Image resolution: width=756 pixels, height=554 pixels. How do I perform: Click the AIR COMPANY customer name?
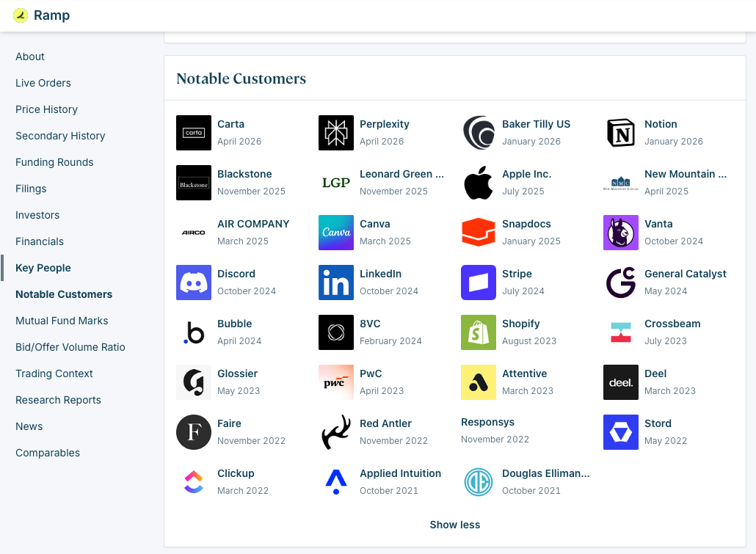point(253,225)
